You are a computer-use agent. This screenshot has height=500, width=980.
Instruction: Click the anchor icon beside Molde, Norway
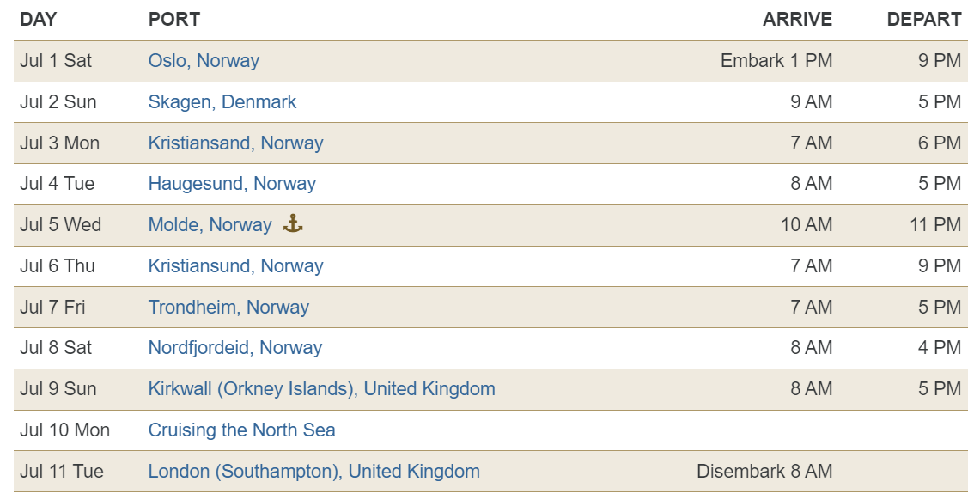[293, 223]
